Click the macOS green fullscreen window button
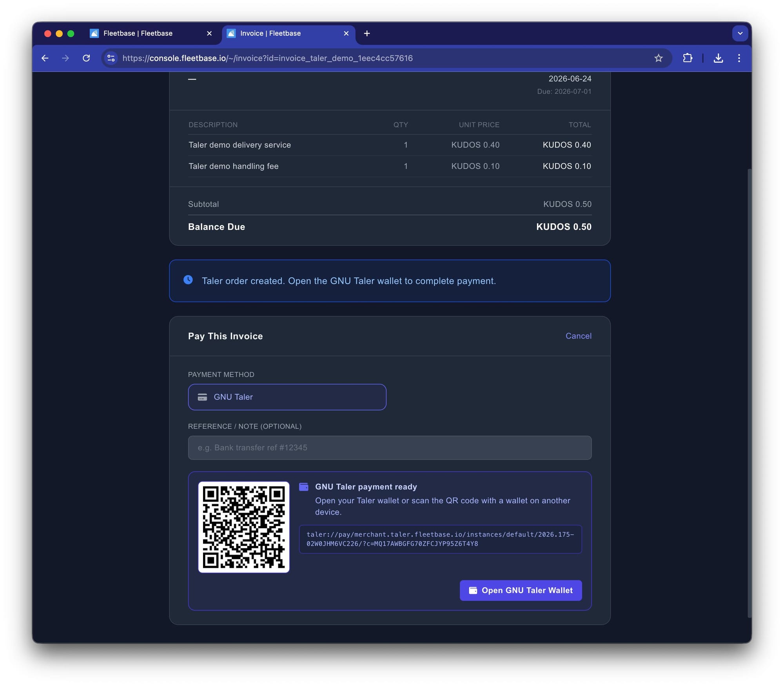784x686 pixels. pos(71,34)
